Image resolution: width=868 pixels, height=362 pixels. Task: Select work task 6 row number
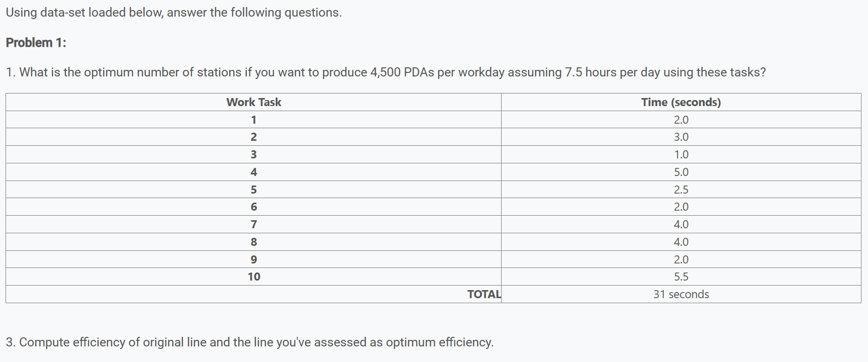click(254, 207)
